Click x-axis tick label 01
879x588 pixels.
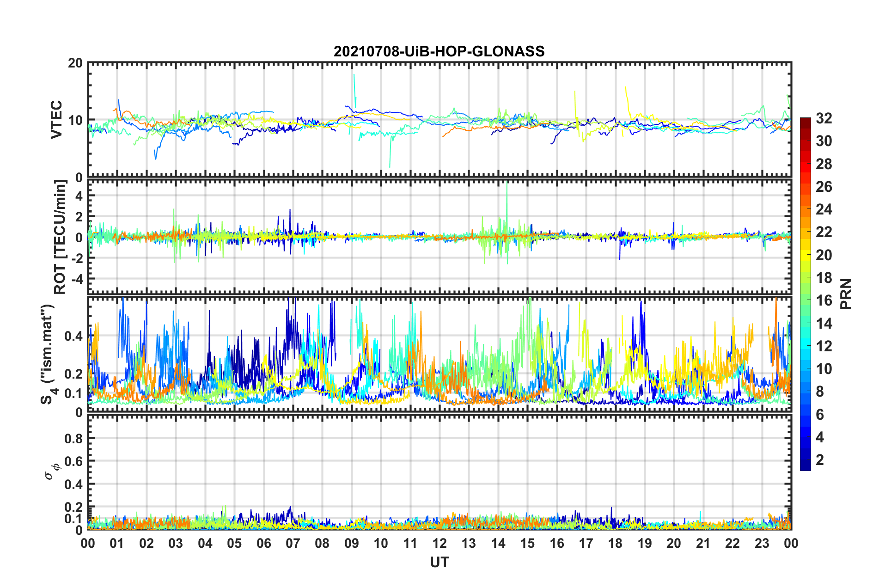(117, 543)
